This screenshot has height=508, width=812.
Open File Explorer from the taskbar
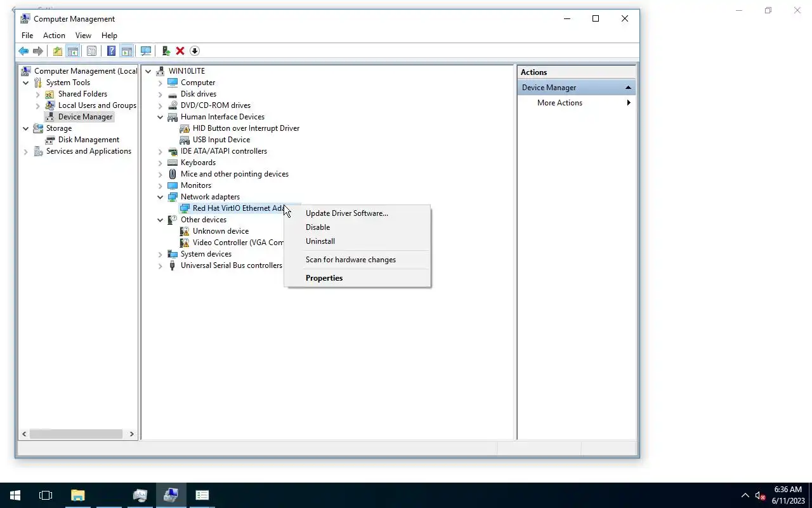(x=77, y=495)
